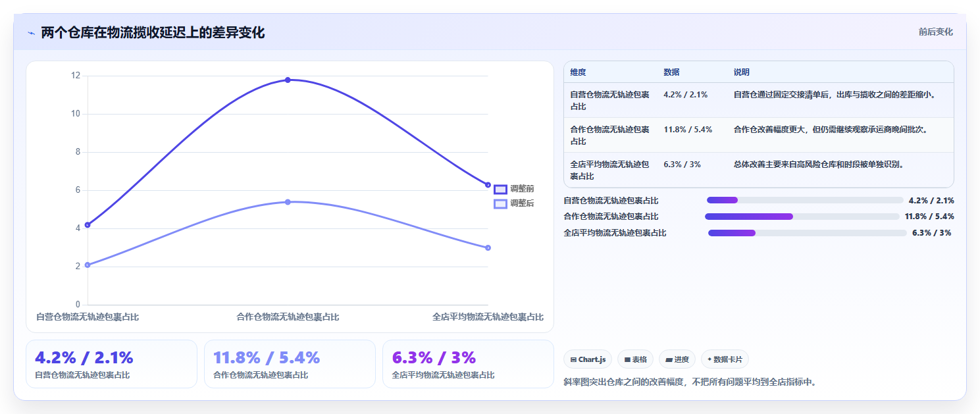Click x-axis label 自营仓物流无轨迹包裹占比 under the chart

point(88,317)
